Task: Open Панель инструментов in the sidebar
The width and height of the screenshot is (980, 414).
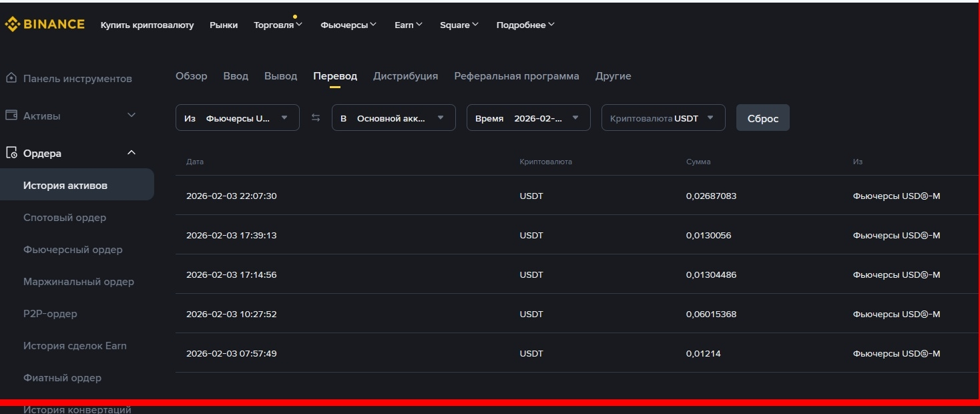Action: point(77,78)
